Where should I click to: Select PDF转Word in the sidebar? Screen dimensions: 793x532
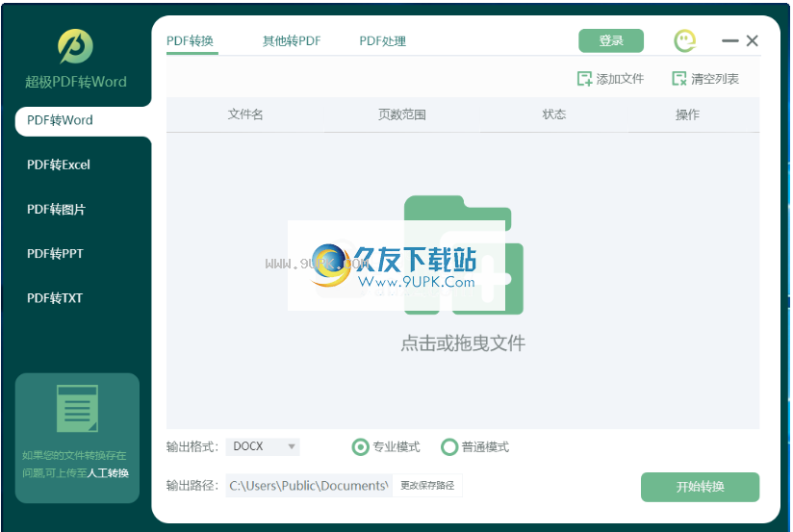tap(84, 121)
